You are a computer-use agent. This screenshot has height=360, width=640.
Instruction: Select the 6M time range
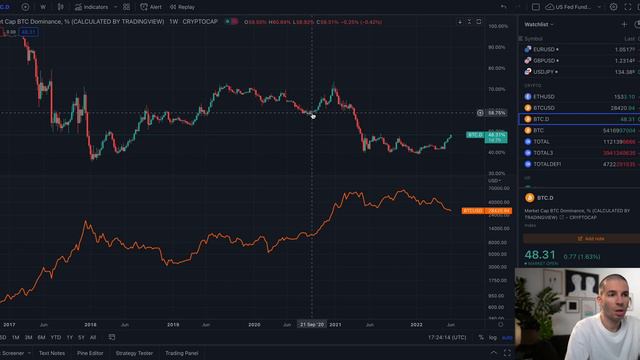pyautogui.click(x=41, y=338)
